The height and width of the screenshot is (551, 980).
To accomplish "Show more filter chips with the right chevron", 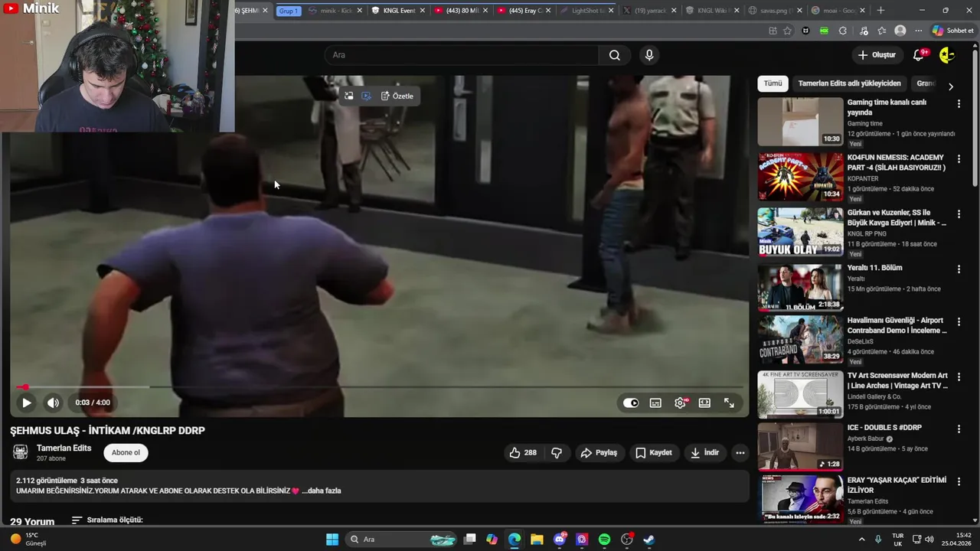I will point(951,86).
